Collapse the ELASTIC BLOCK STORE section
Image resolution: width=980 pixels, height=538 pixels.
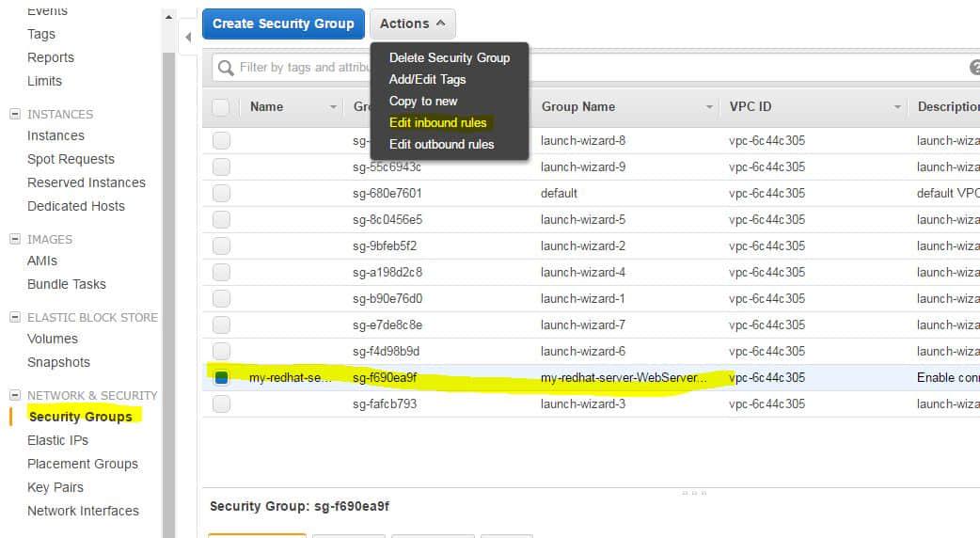pos(14,317)
